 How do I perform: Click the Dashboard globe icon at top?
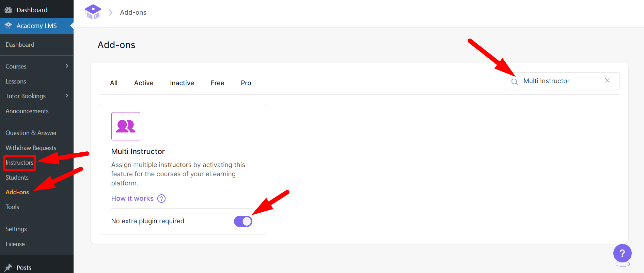pos(8,10)
